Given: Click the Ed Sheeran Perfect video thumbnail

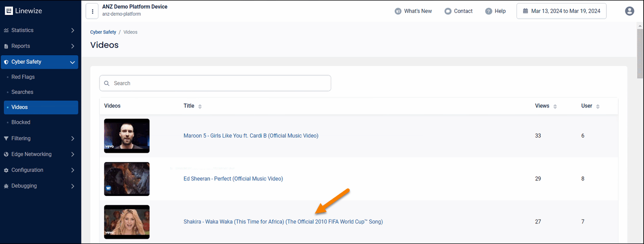Looking at the screenshot, I should point(127,179).
